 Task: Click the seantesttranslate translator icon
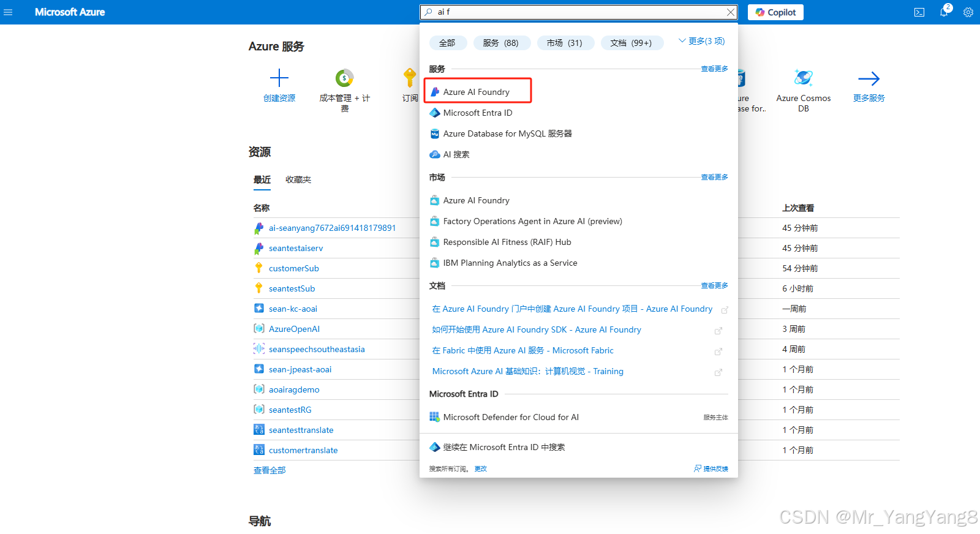(x=259, y=430)
